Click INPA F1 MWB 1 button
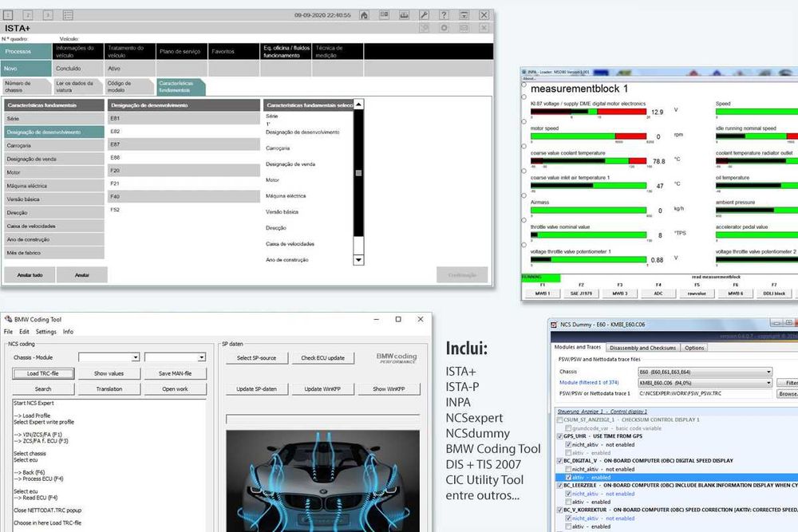This screenshot has width=798, height=532. click(x=542, y=294)
